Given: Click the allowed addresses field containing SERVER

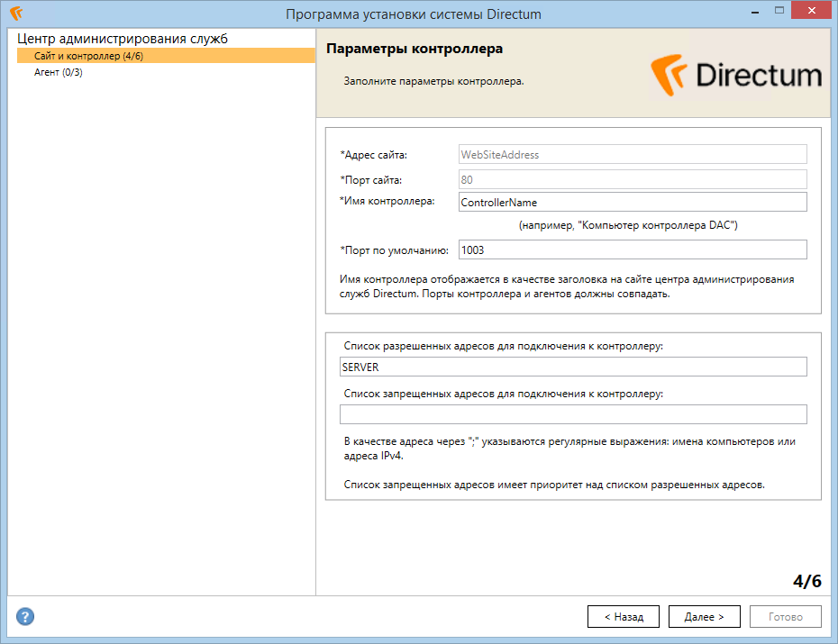Looking at the screenshot, I should pos(573,367).
